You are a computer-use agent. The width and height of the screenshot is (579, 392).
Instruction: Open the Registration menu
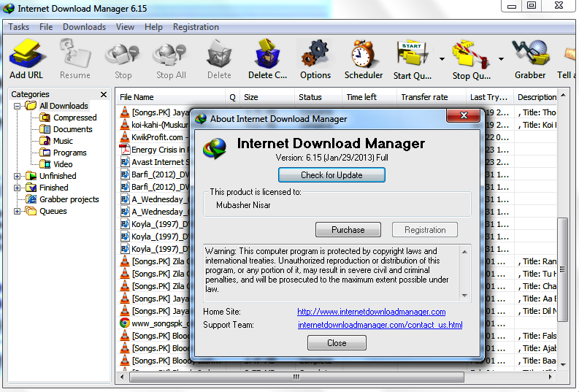[196, 27]
